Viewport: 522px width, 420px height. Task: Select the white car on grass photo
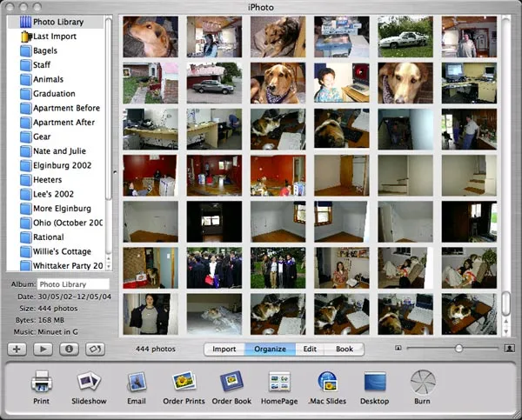coord(405,37)
